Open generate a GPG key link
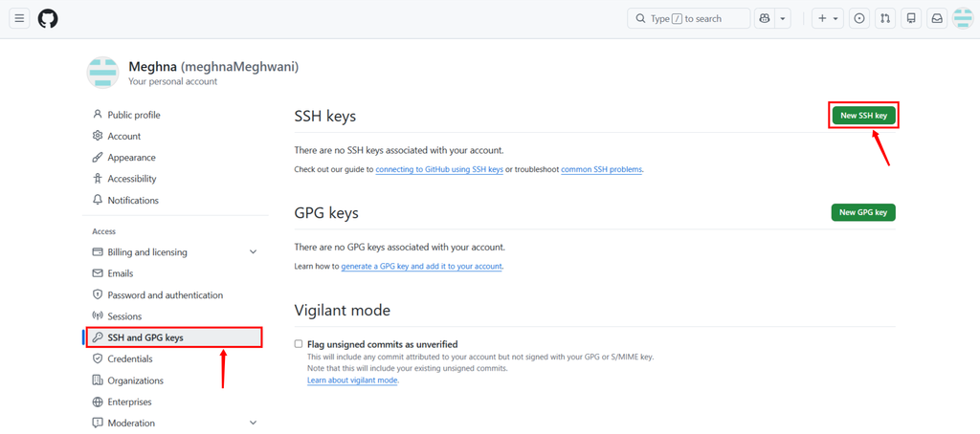The width and height of the screenshot is (980, 434). pos(421,266)
